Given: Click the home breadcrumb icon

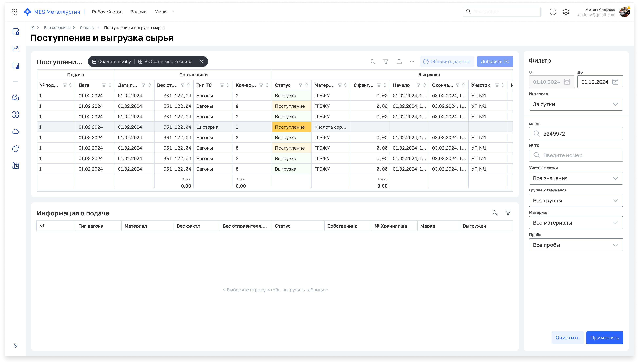Looking at the screenshot, I should 33,27.
